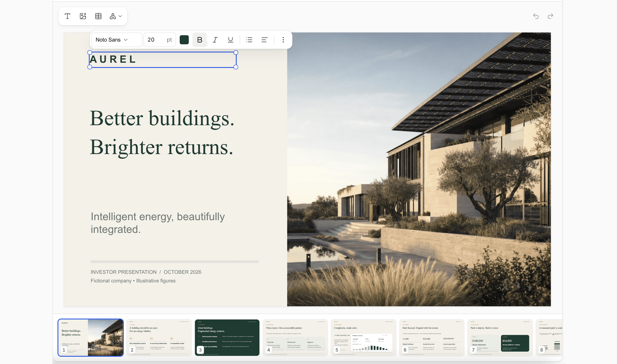The width and height of the screenshot is (617, 364).
Task: Undo the last action
Action: pos(536,16)
